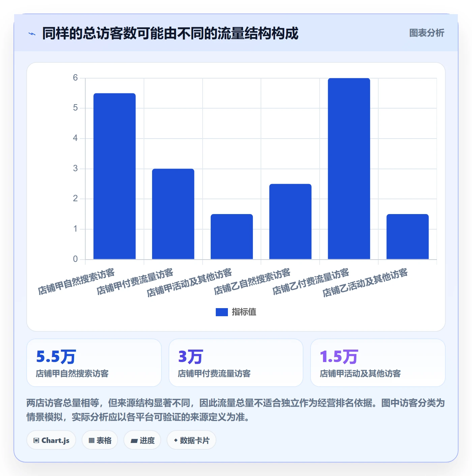Click the 店铺乙活动及其他访客 axis label

(x=365, y=283)
